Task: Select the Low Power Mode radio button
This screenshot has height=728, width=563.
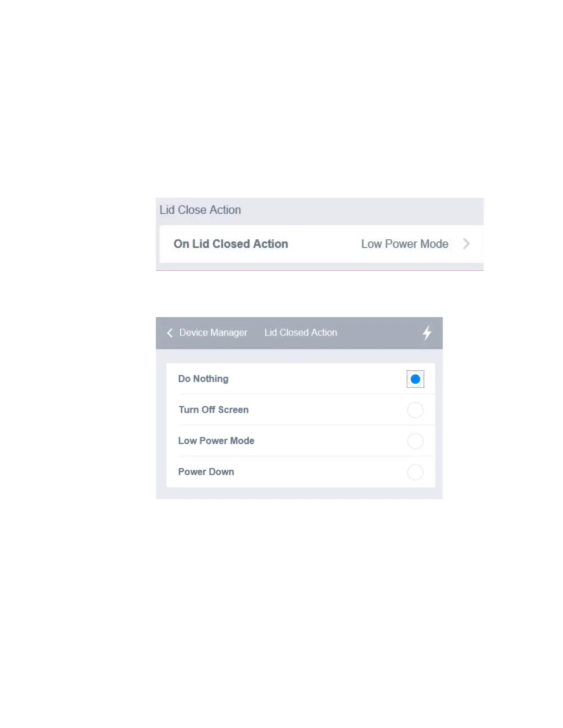Action: tap(415, 441)
